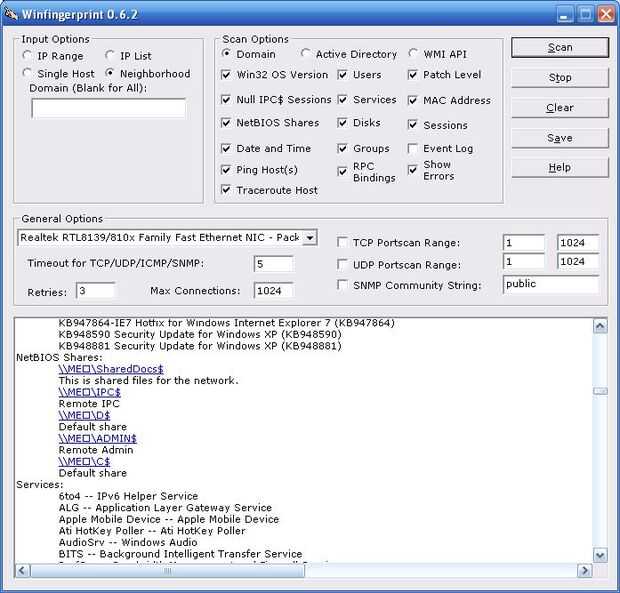
Task: Select the Domain scan option
Action: [226, 53]
